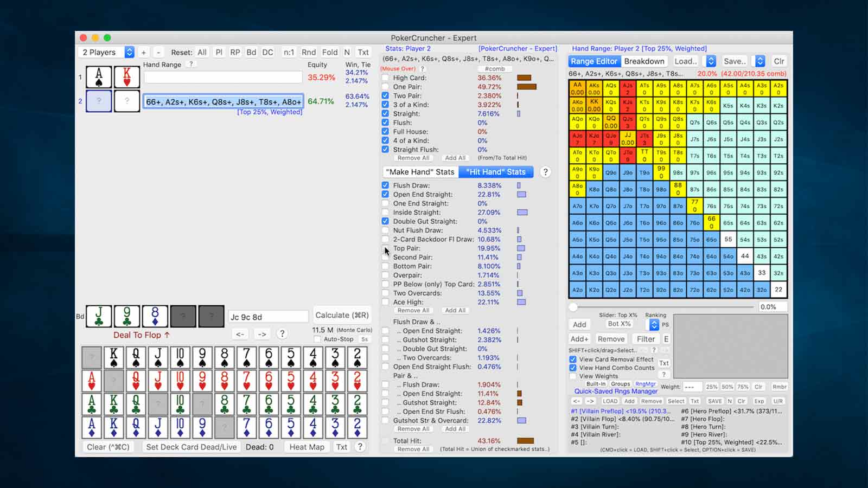868x488 pixels.
Task: Remove a player with the minus button
Action: pos(158,52)
